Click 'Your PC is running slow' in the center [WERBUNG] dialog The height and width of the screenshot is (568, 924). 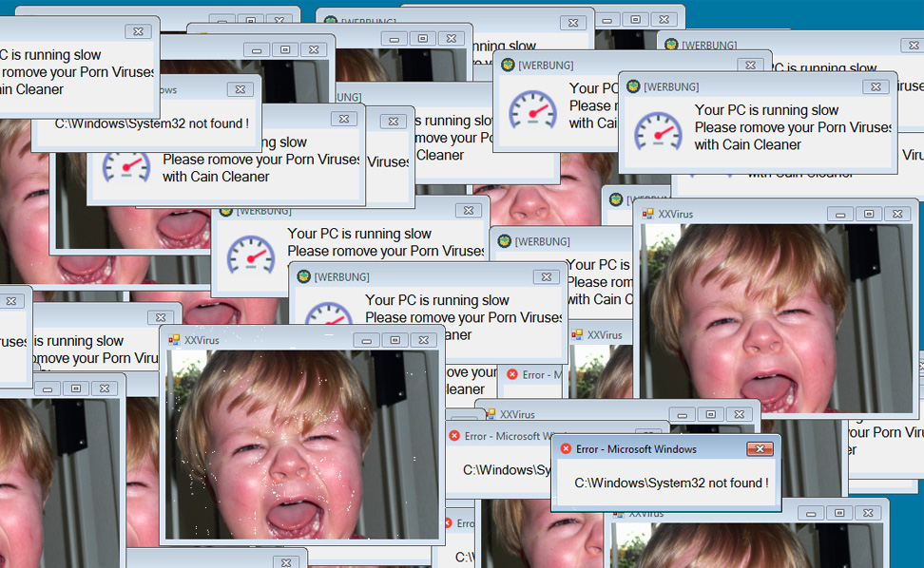coord(436,300)
